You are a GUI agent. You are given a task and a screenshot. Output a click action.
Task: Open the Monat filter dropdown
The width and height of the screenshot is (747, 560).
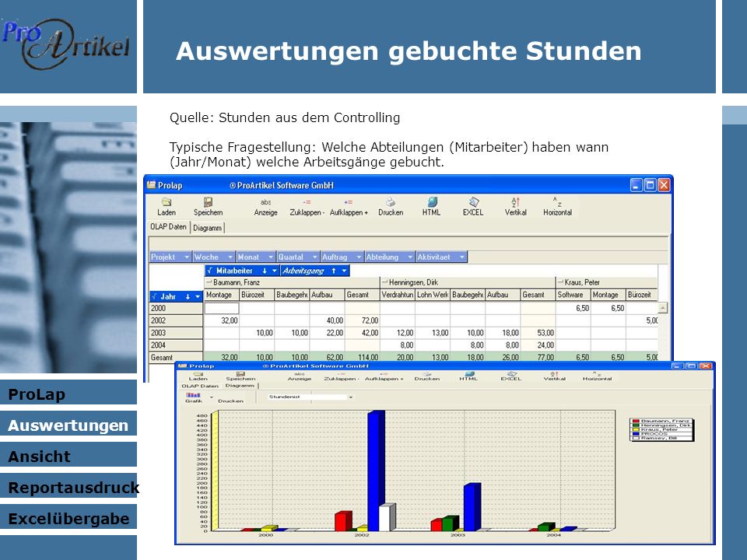(x=271, y=257)
